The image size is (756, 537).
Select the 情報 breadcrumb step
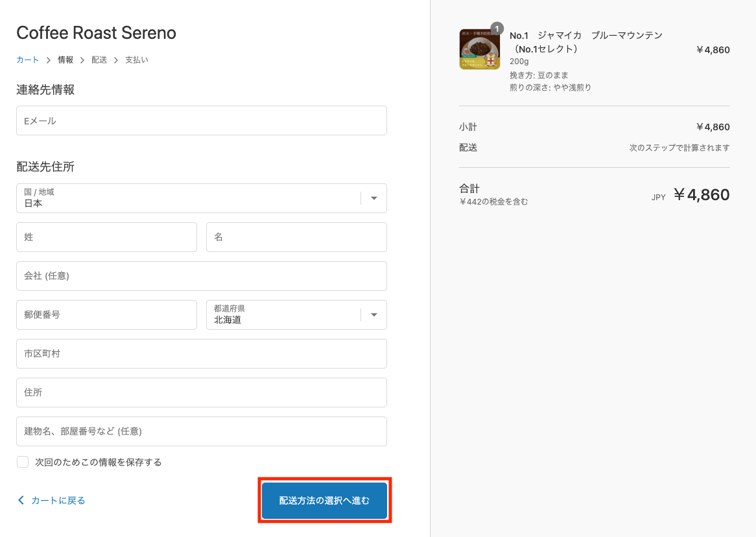[65, 60]
